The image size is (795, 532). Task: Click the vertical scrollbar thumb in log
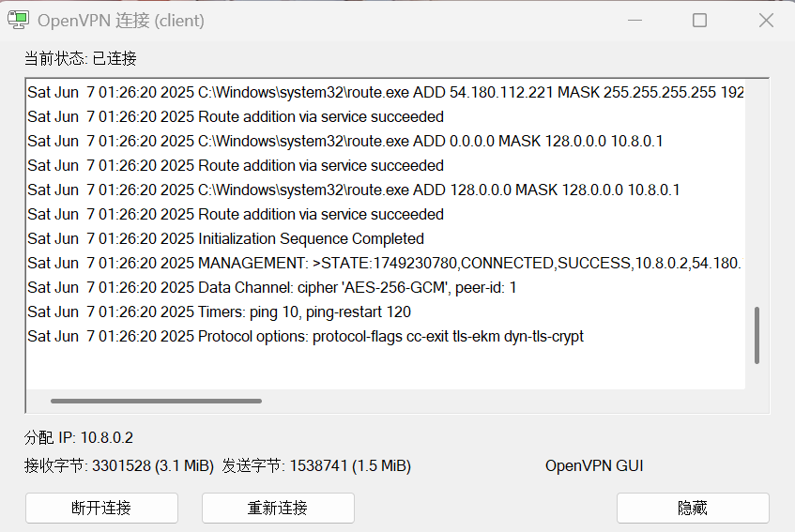tap(757, 335)
